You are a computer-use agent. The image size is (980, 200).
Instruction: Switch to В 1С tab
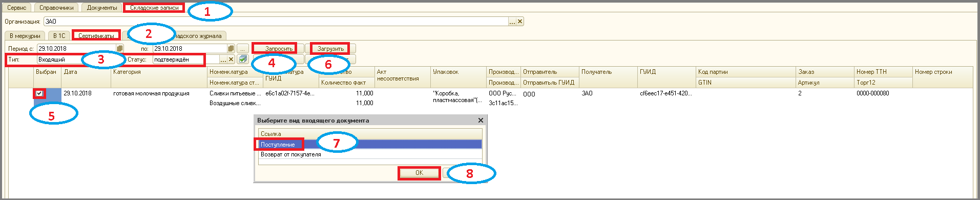[x=59, y=36]
